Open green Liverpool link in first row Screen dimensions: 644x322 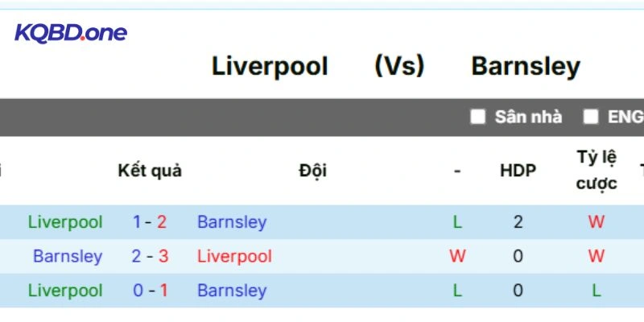(65, 222)
